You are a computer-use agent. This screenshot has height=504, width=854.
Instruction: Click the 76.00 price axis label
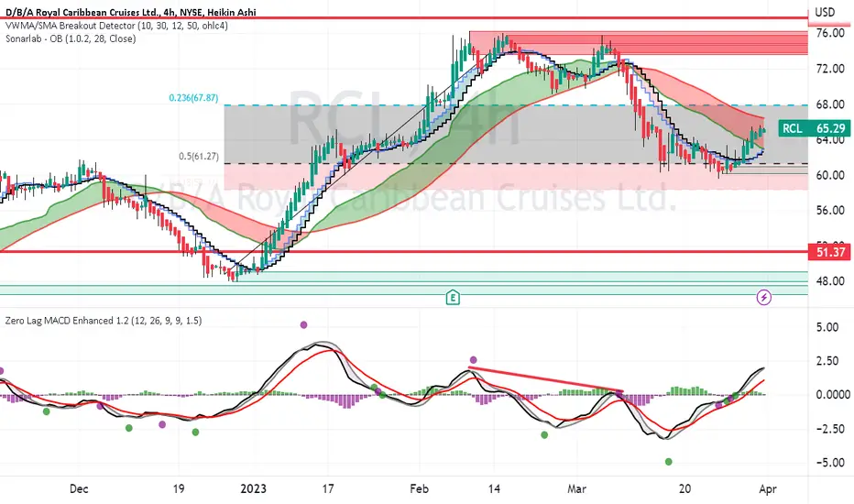pos(830,33)
